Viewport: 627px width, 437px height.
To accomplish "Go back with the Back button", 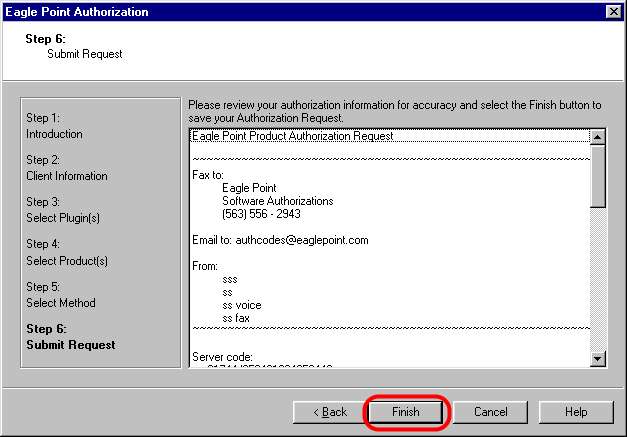I will (x=330, y=412).
